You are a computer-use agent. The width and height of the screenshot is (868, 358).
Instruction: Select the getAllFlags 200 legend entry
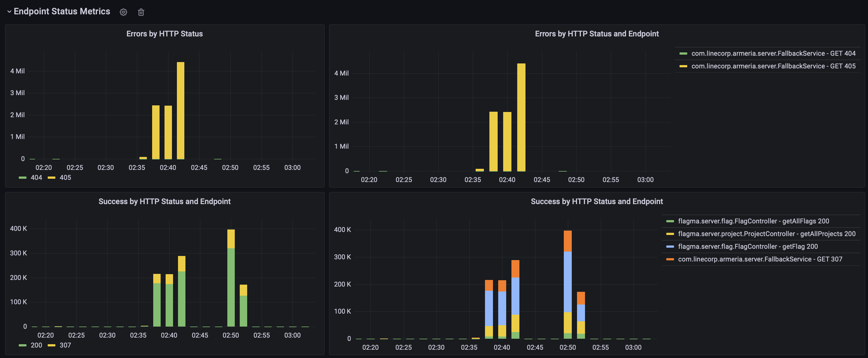point(753,221)
